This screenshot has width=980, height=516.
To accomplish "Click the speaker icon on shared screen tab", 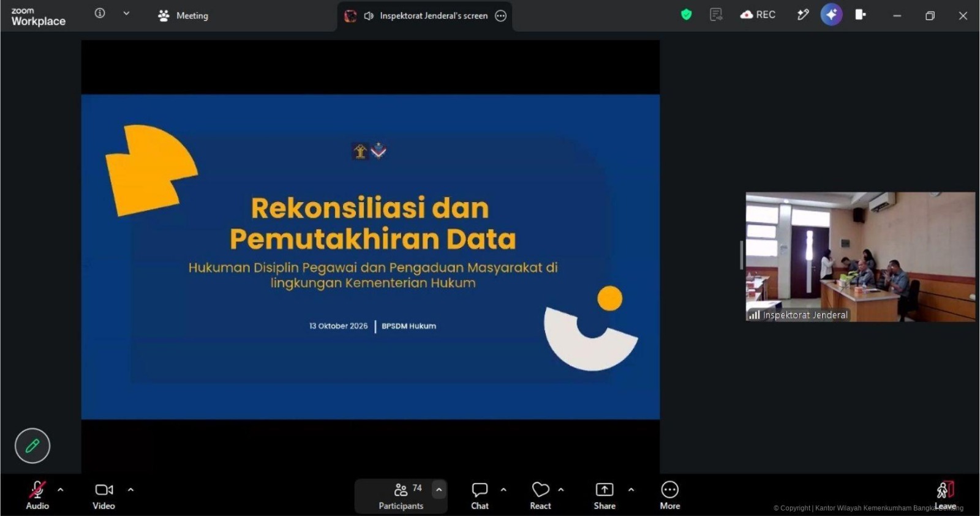I will pos(369,16).
